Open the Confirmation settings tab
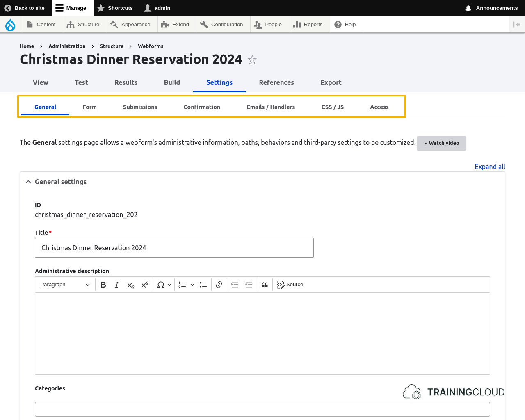525x420 pixels. click(202, 107)
